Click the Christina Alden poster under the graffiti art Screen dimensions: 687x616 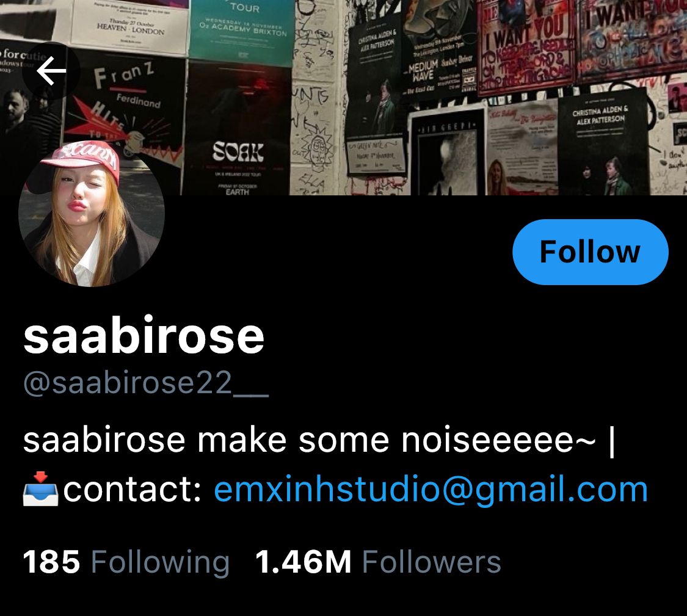pyautogui.click(x=603, y=140)
